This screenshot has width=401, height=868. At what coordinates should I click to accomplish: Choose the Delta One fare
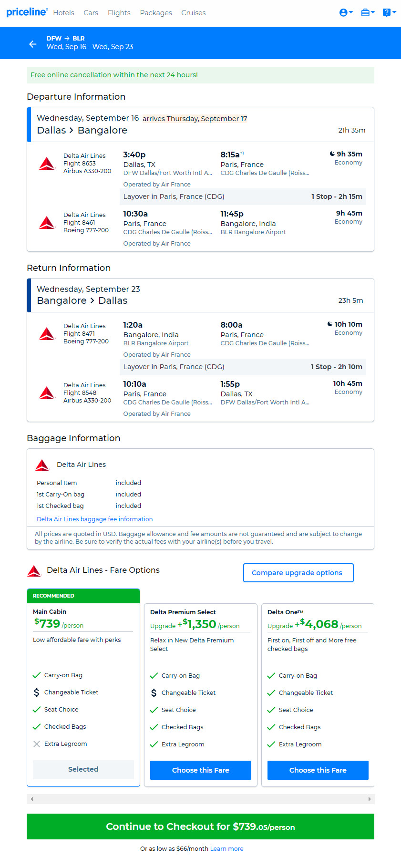318,770
